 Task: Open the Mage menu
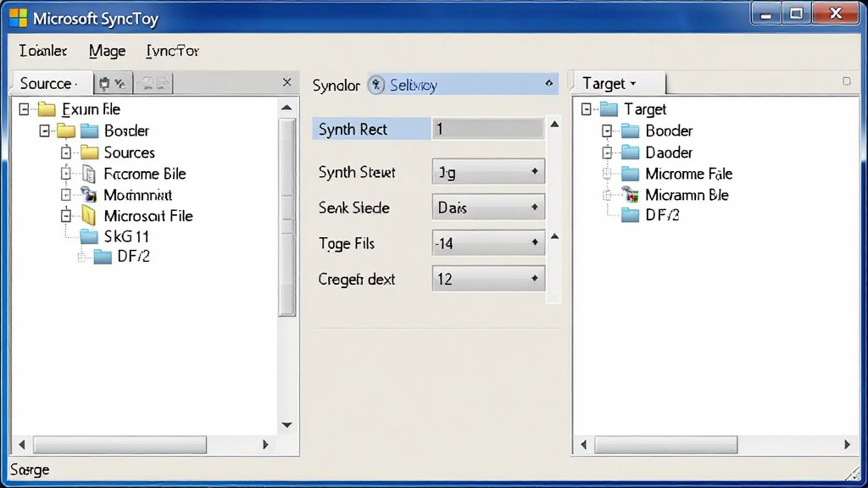[x=107, y=52]
